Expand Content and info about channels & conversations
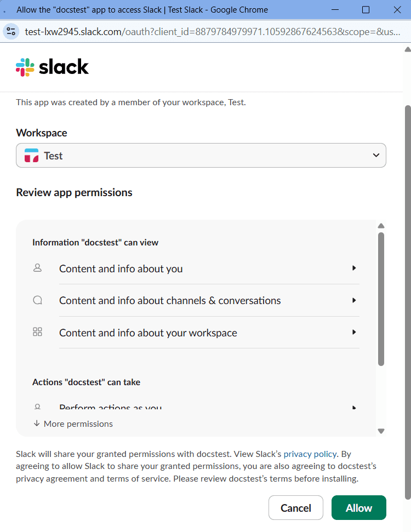Image resolution: width=411 pixels, height=532 pixels. coord(209,300)
